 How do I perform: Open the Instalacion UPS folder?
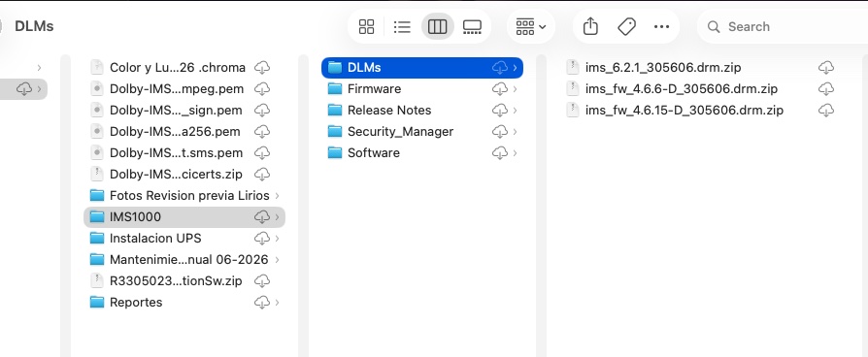tap(184, 238)
